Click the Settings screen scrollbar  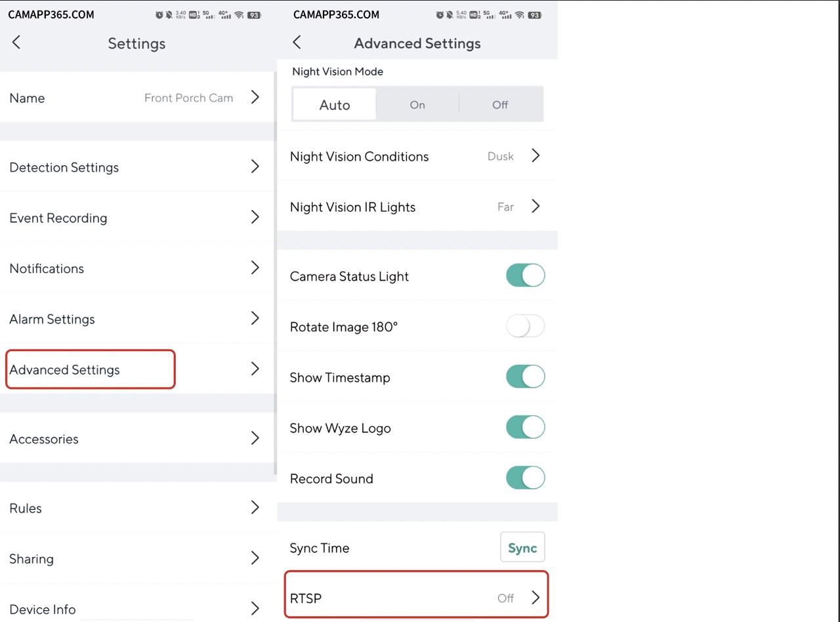click(275, 272)
